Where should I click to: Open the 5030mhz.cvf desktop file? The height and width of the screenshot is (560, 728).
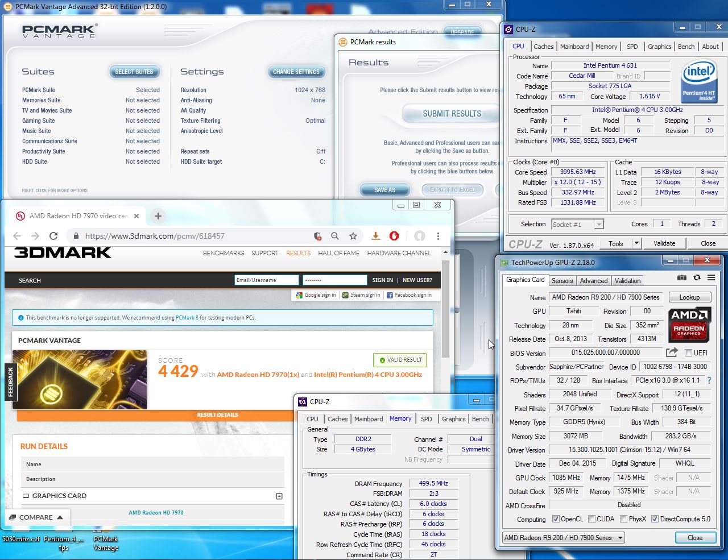point(21,538)
